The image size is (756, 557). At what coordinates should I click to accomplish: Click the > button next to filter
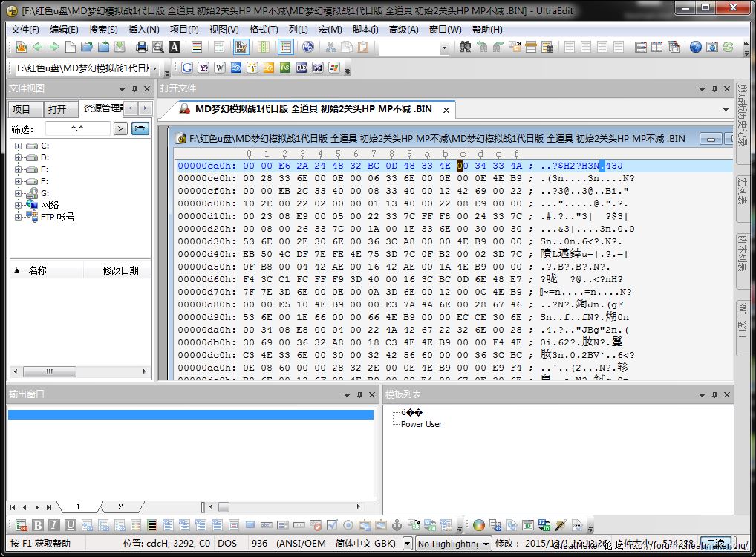pos(120,128)
